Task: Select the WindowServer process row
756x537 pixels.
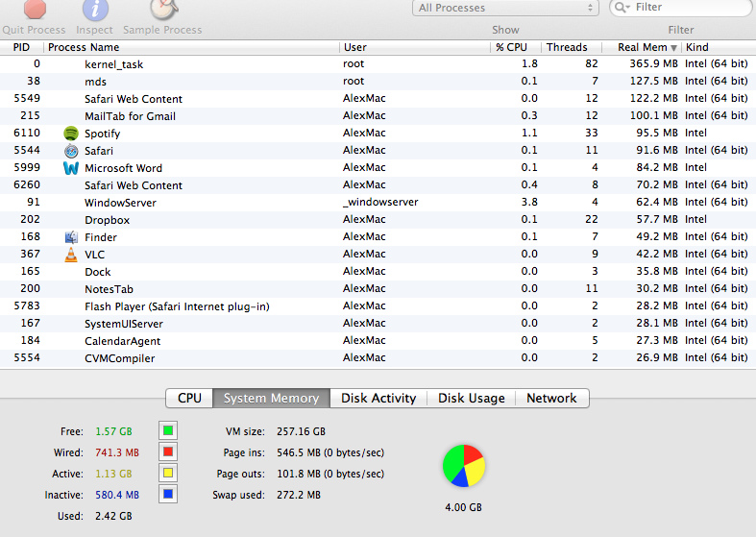Action: point(378,203)
